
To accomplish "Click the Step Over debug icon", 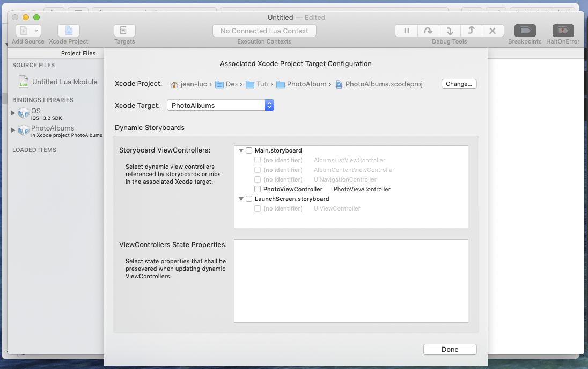I will point(428,31).
